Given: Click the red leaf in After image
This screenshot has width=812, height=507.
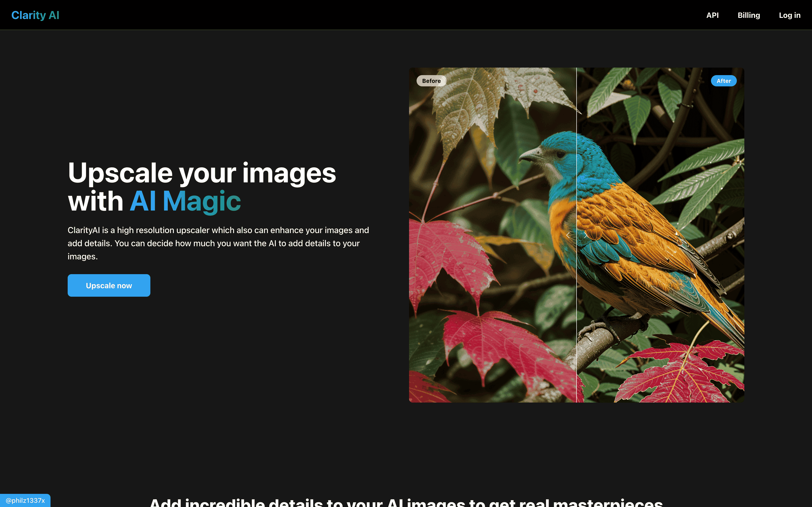Looking at the screenshot, I should (x=681, y=372).
